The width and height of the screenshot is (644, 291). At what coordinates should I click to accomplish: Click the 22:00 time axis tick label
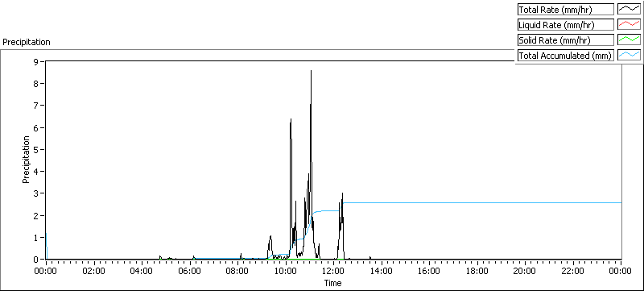pos(573,271)
